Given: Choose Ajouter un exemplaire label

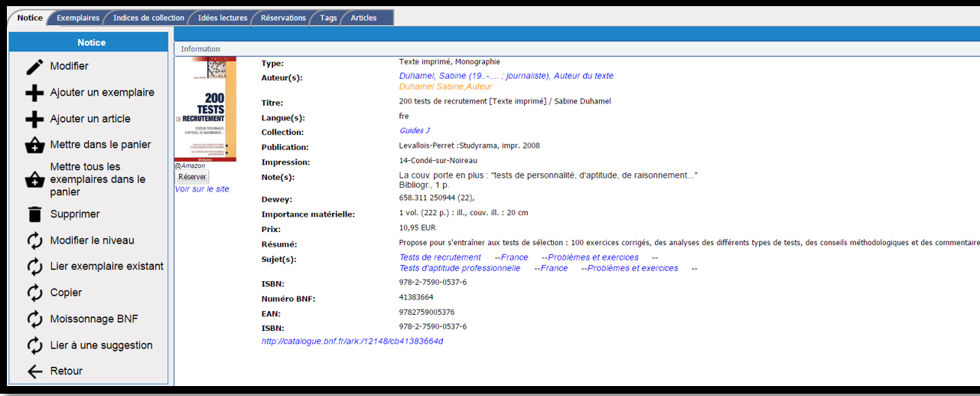Looking at the screenshot, I should pyautogui.click(x=103, y=93).
